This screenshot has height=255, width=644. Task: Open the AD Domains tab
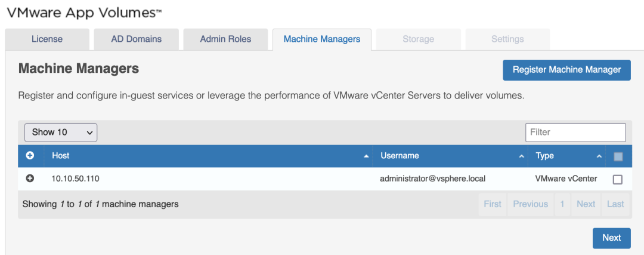point(137,39)
